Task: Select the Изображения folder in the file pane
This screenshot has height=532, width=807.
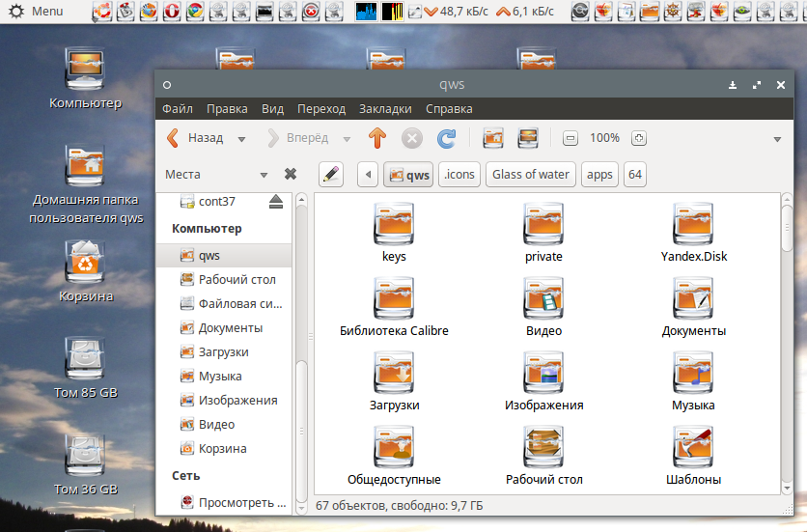Action: click(x=543, y=373)
